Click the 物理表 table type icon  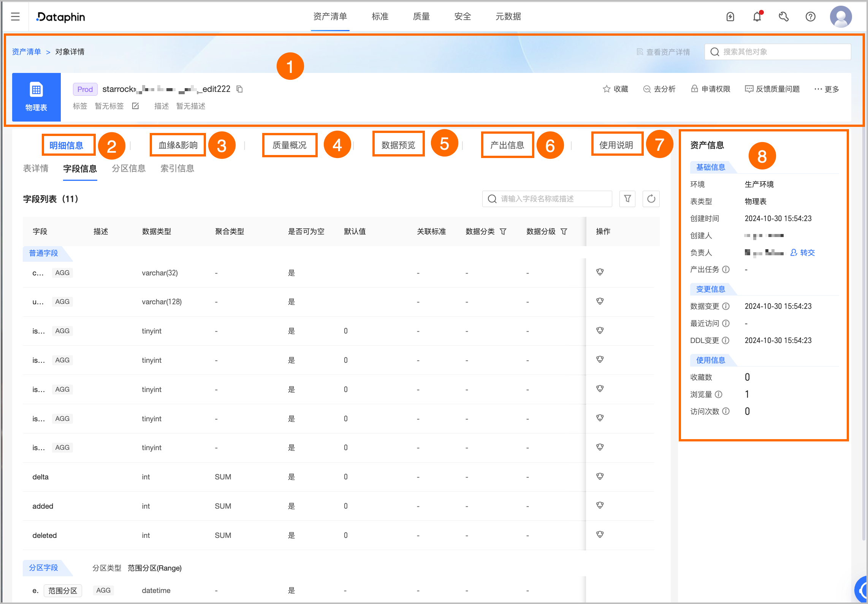36,97
